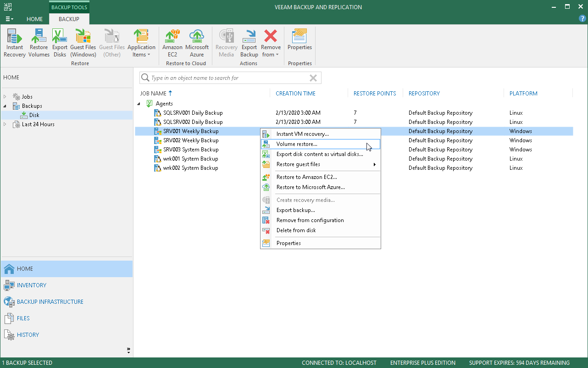Open the HISTORY view
The height and width of the screenshot is (368, 588).
click(67, 335)
